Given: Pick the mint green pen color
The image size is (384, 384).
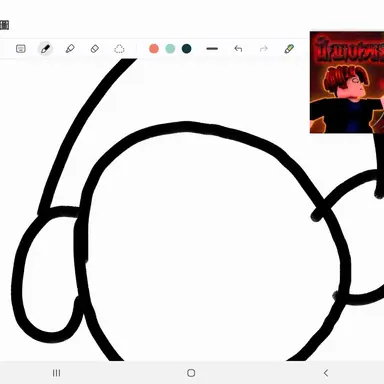Looking at the screenshot, I should pyautogui.click(x=170, y=49).
